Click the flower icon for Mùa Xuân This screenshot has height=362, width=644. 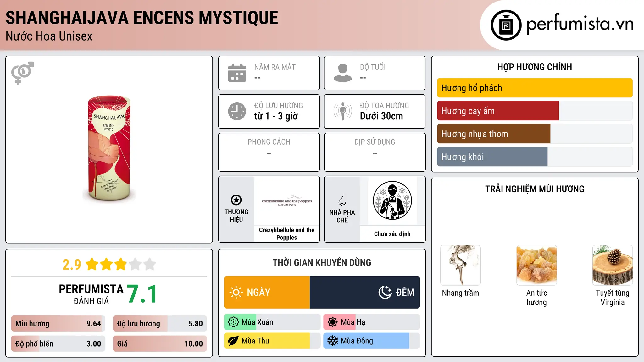233,322
